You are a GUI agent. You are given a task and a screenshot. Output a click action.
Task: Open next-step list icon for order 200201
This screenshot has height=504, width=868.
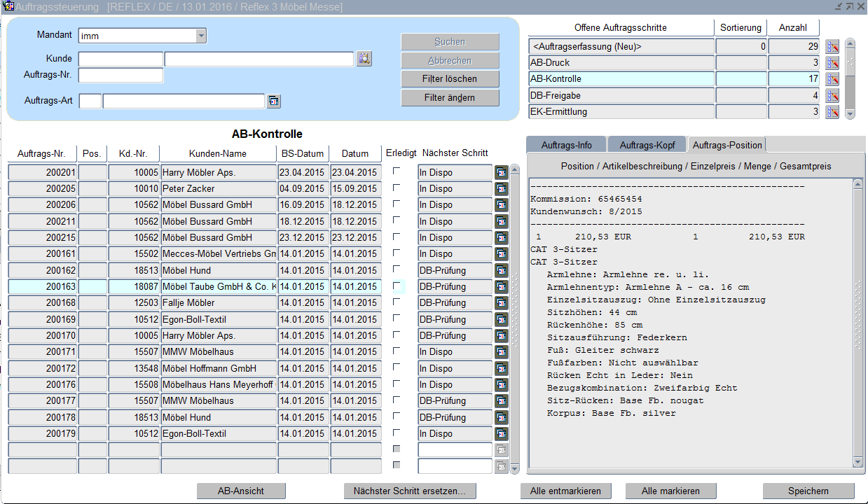coord(502,172)
